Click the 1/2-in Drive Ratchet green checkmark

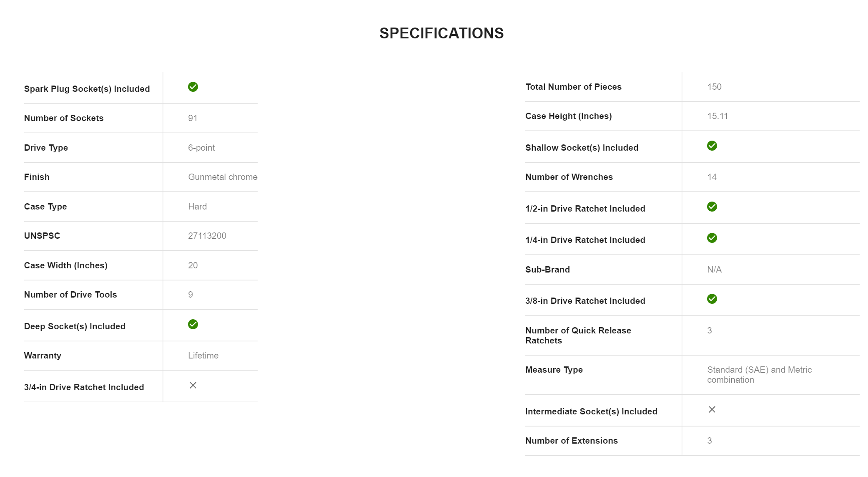coord(712,207)
